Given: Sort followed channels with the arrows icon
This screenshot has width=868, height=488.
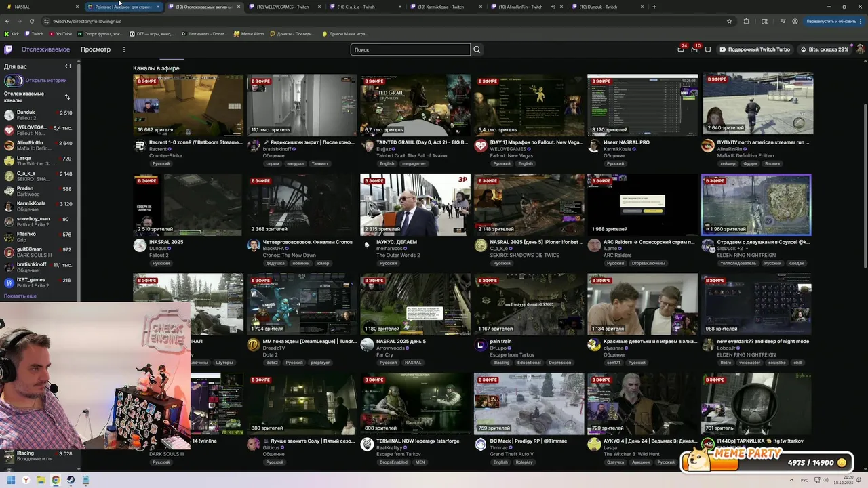Looking at the screenshot, I should click(x=67, y=97).
